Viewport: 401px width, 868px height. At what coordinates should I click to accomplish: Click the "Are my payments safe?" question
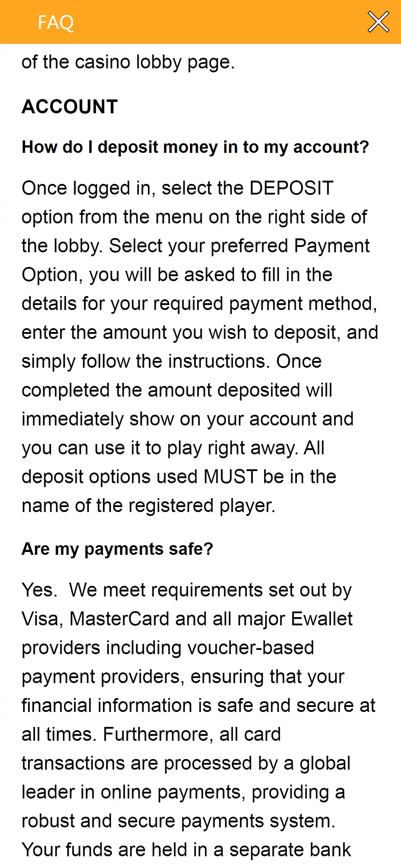pyautogui.click(x=117, y=549)
